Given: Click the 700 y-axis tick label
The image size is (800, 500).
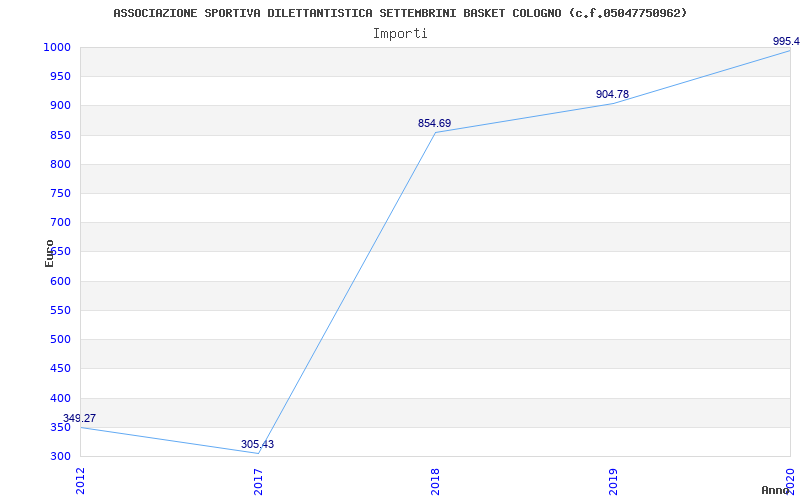Looking at the screenshot, I should coord(60,222).
